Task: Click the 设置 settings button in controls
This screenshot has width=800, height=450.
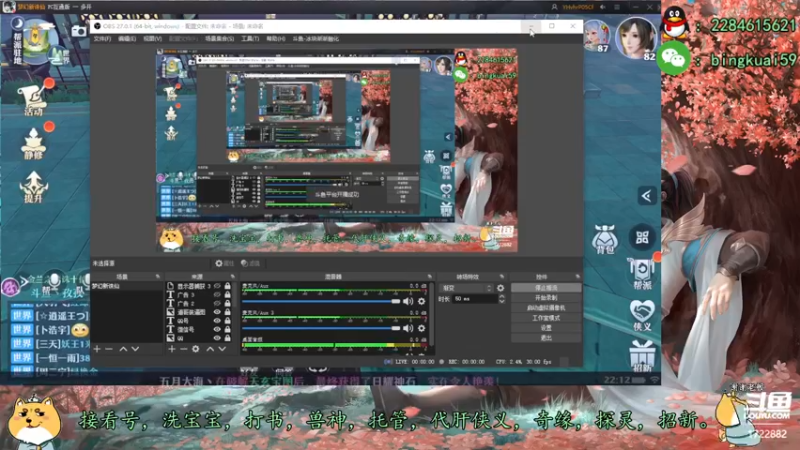Action: 546,328
